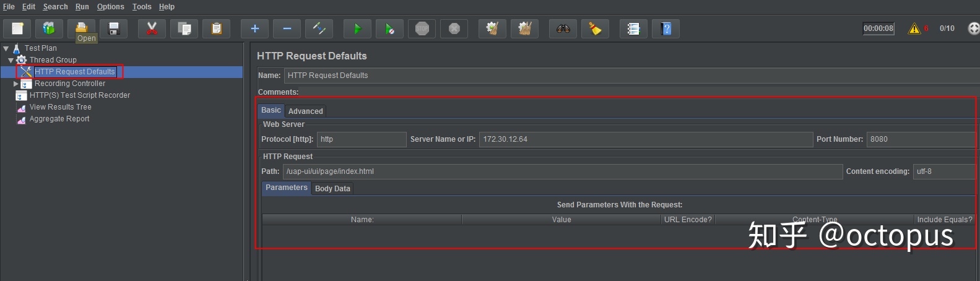Select Recording Controller in the tree
This screenshot has width=980, height=281.
point(70,84)
